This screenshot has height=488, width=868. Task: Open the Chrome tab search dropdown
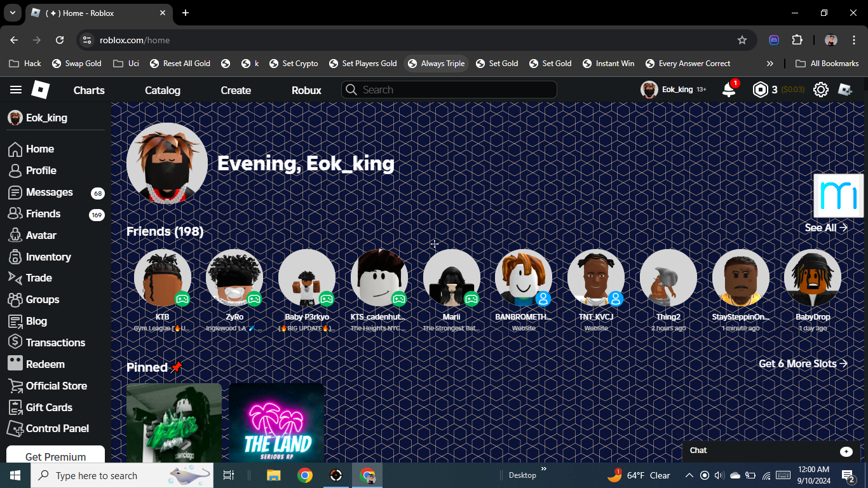12,13
